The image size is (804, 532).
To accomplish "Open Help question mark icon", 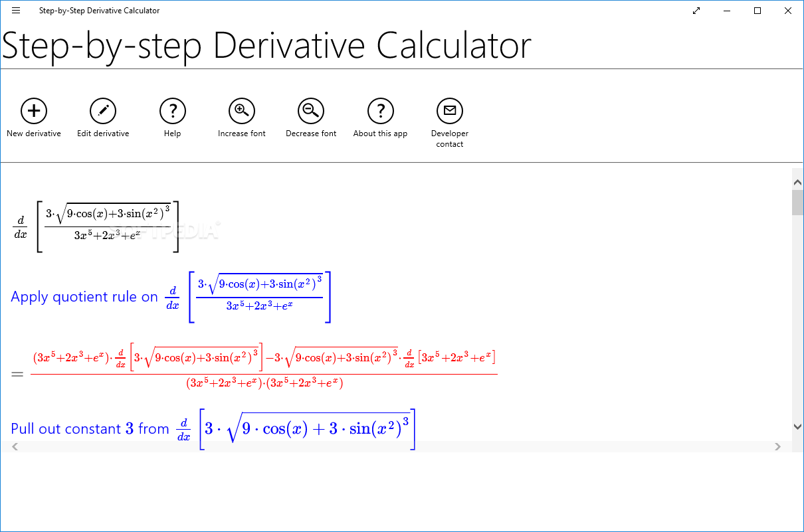I will click(173, 111).
